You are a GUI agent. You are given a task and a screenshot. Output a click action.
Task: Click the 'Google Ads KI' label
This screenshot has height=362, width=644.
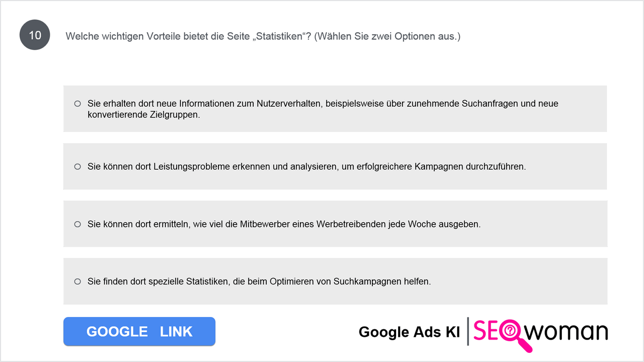409,333
